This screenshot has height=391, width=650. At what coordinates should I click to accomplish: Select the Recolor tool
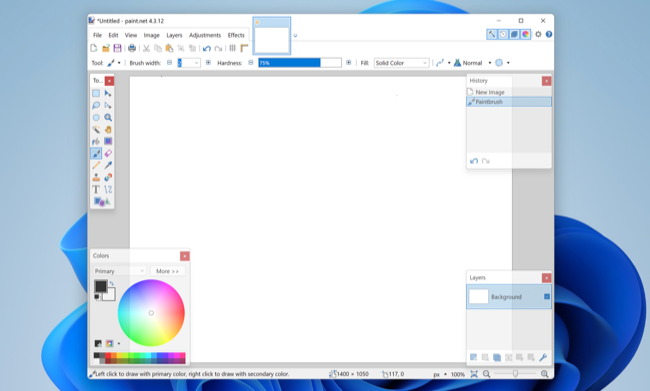tap(108, 177)
